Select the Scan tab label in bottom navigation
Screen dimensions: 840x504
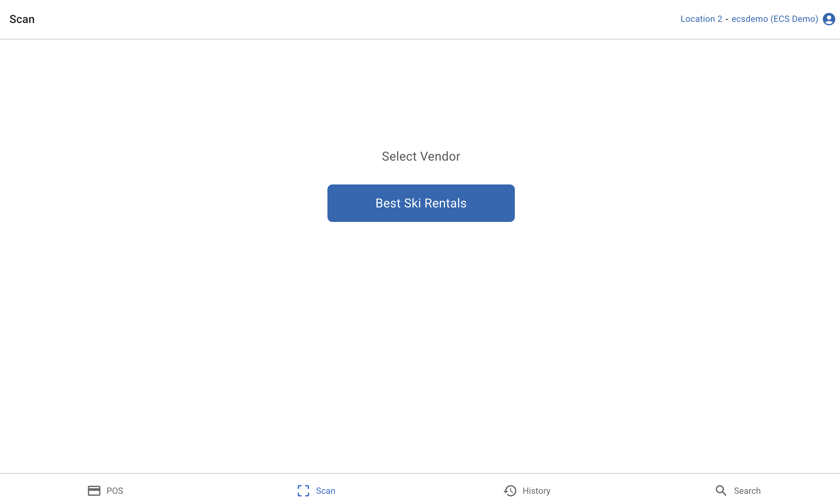325,491
